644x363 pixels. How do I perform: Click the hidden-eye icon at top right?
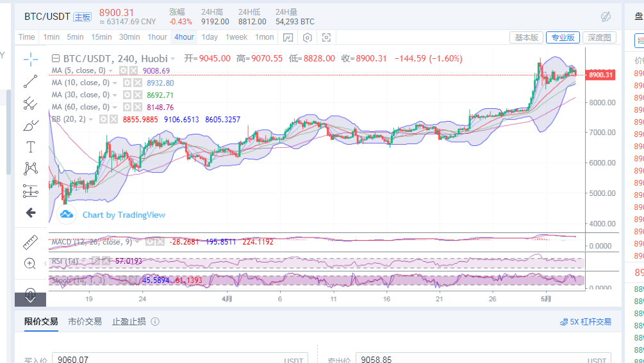[x=606, y=17]
